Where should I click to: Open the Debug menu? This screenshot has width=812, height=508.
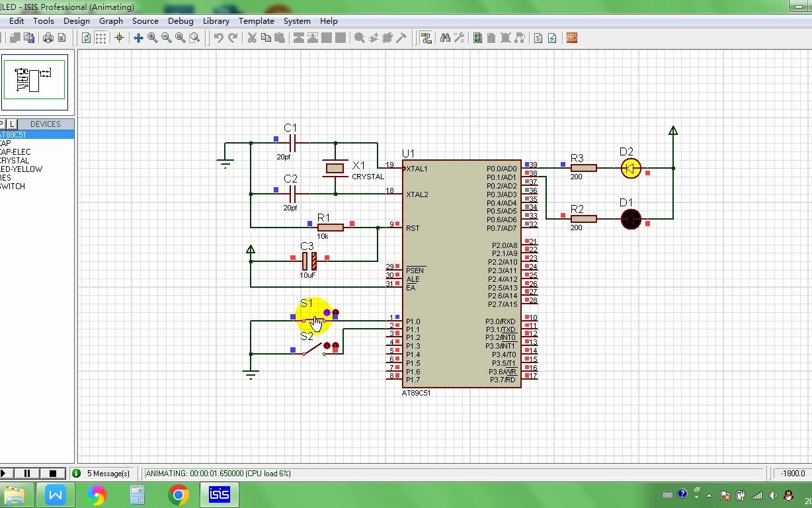(x=181, y=21)
